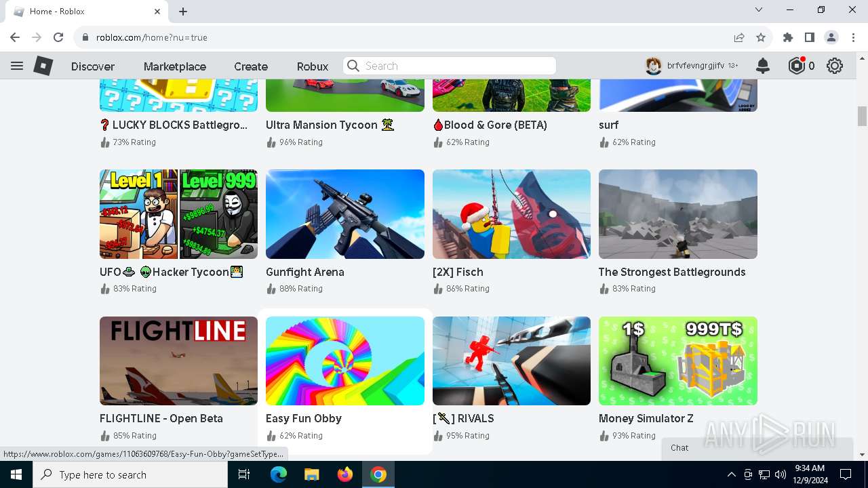
Task: Open [2X] Fisch thumbnail
Action: [x=511, y=214]
